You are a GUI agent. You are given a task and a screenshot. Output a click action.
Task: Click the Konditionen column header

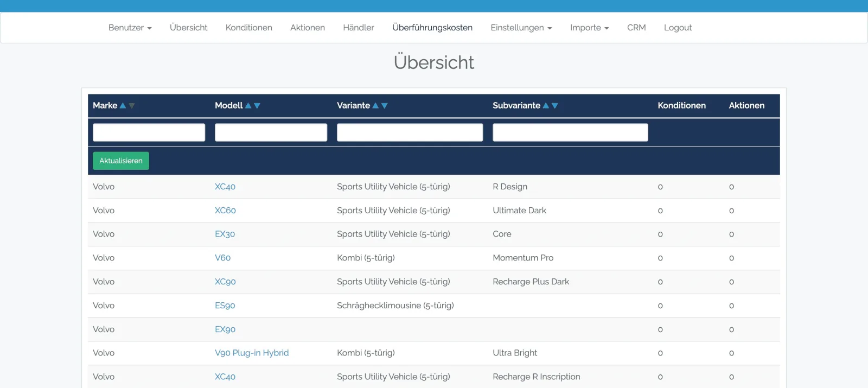point(682,106)
